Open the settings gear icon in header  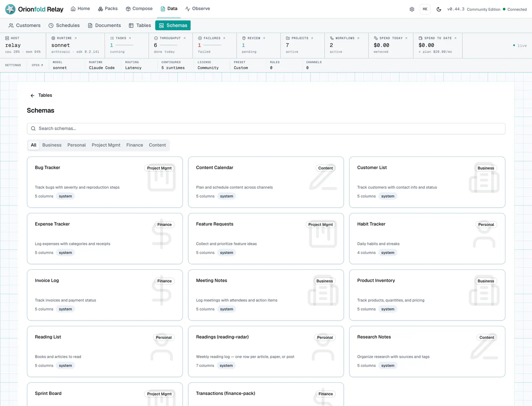coord(412,9)
